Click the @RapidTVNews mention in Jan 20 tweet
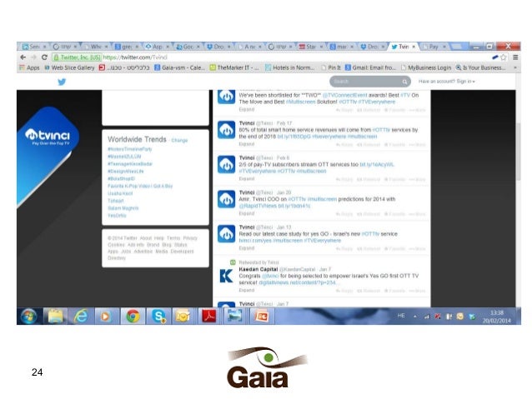This screenshot has width=532, height=399. coord(258,206)
